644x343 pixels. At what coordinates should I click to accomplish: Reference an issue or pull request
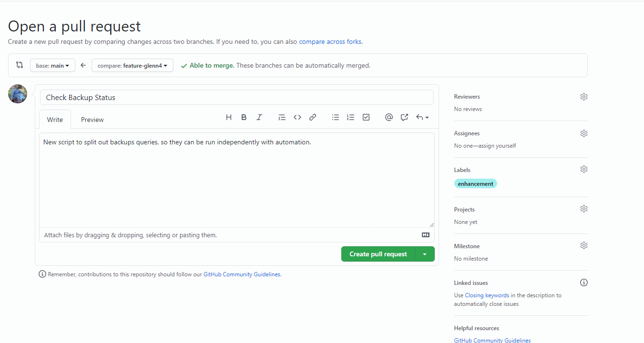tap(404, 117)
